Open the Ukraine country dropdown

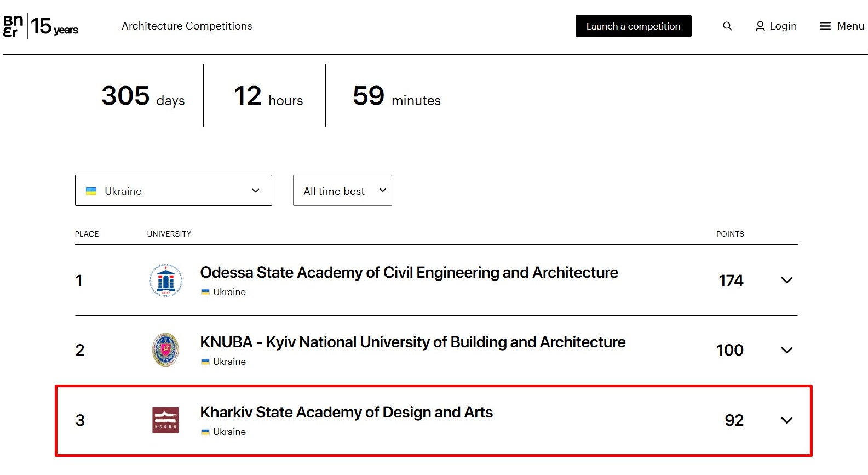(x=173, y=191)
